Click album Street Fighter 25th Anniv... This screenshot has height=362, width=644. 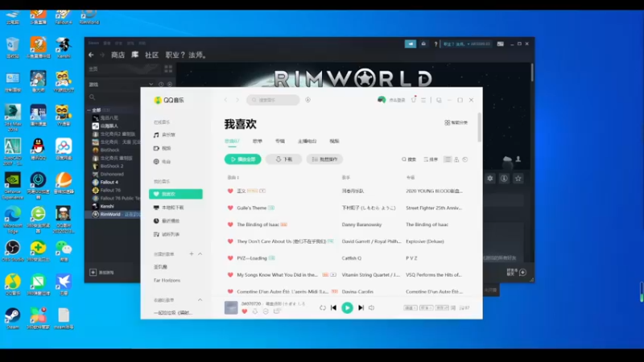pos(434,208)
